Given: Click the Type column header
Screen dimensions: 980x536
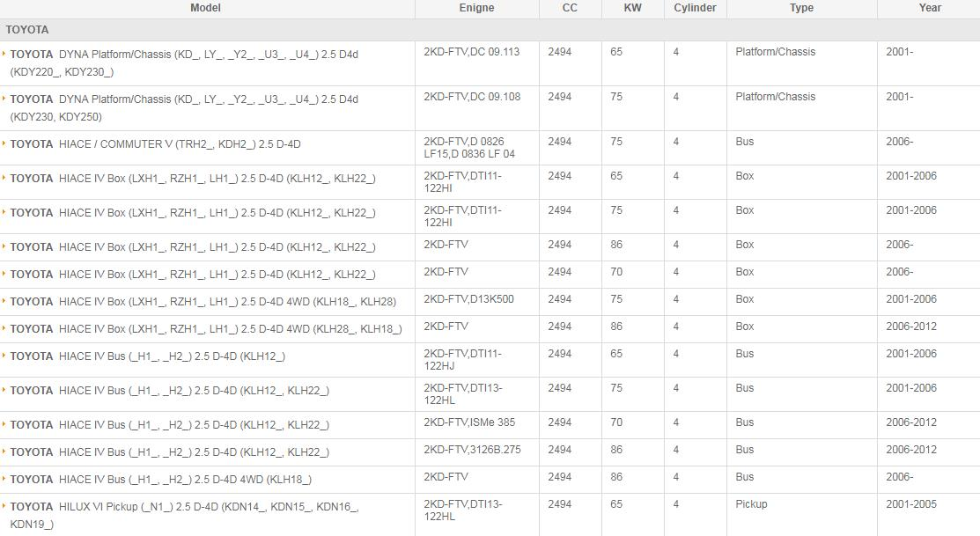Looking at the screenshot, I should pos(801,8).
